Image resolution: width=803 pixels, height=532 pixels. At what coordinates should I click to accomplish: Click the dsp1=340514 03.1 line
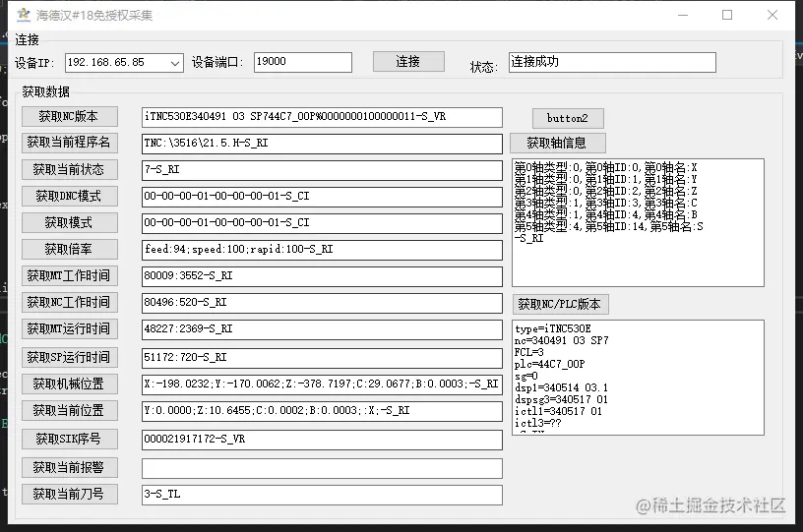click(x=561, y=387)
